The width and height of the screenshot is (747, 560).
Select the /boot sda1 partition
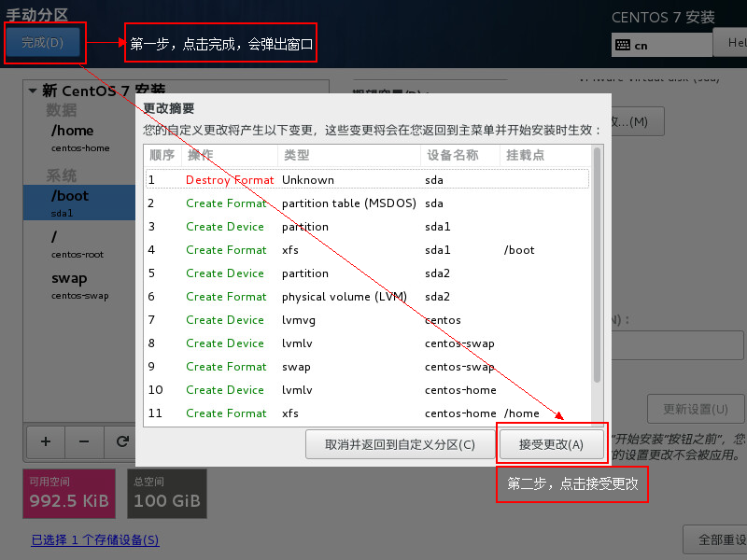(79, 203)
